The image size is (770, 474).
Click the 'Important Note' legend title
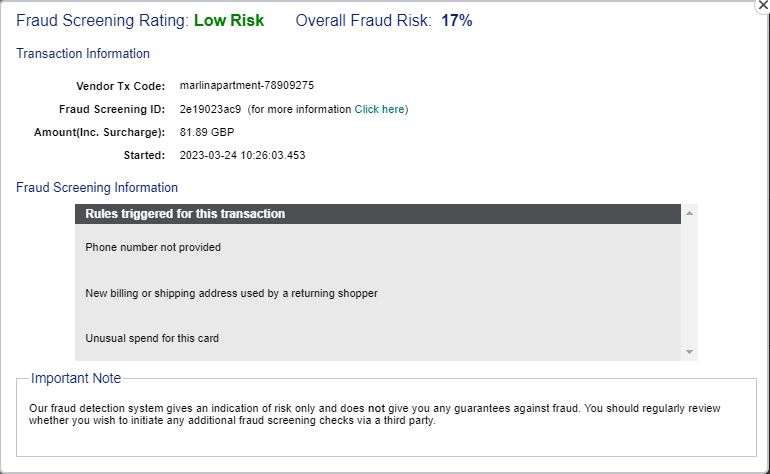click(x=76, y=378)
